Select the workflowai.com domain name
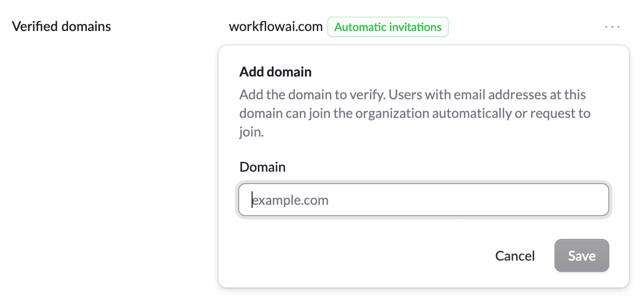This screenshot has height=302, width=644. pyautogui.click(x=275, y=27)
